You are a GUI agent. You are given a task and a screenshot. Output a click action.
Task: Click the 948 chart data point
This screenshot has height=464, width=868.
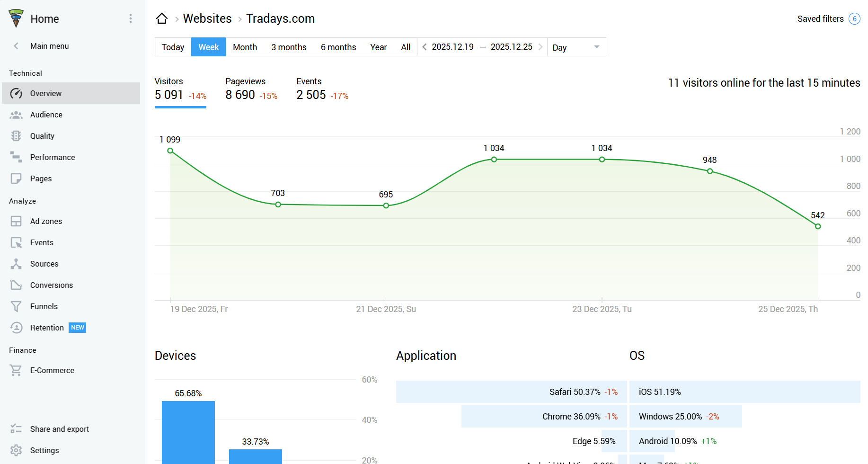(x=710, y=171)
